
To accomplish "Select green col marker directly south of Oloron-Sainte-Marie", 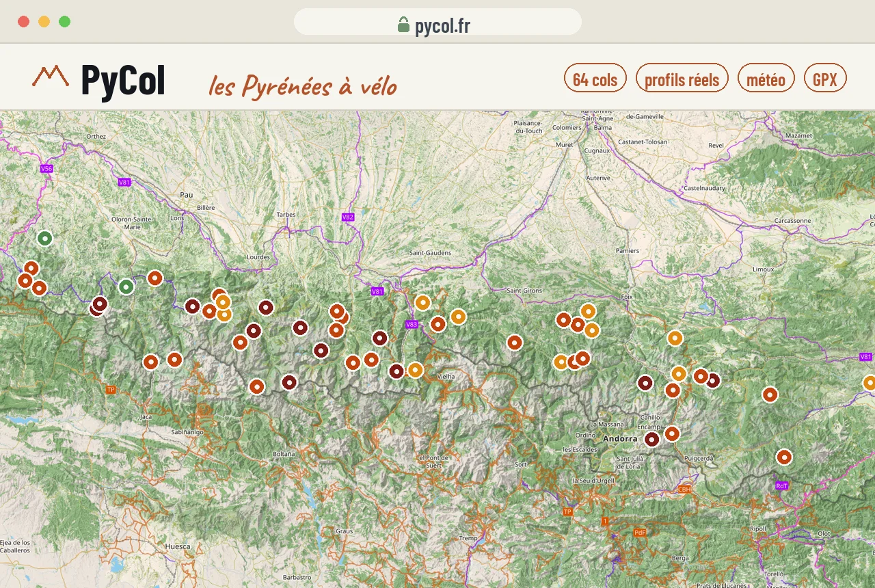I will pos(126,286).
